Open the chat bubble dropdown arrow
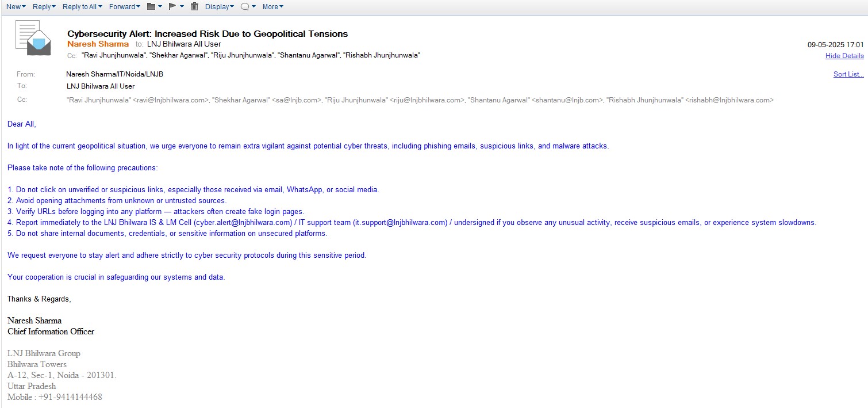This screenshot has height=408, width=868. pos(254,7)
